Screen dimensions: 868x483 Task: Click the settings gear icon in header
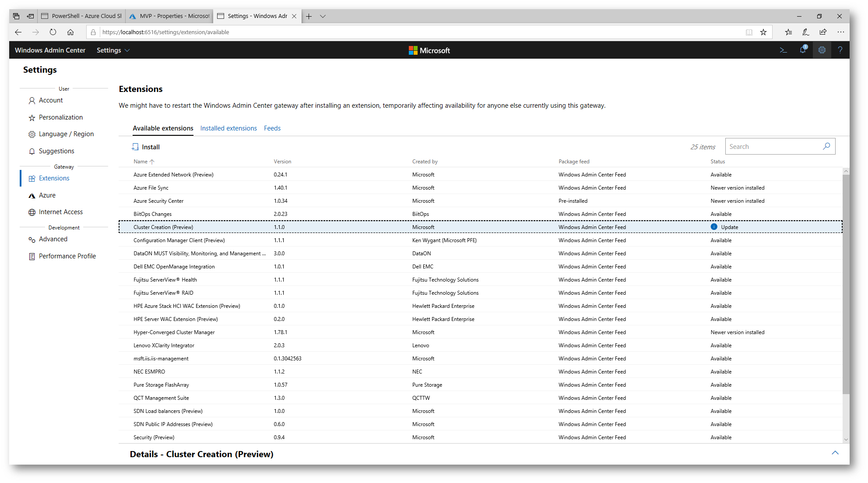pyautogui.click(x=822, y=50)
